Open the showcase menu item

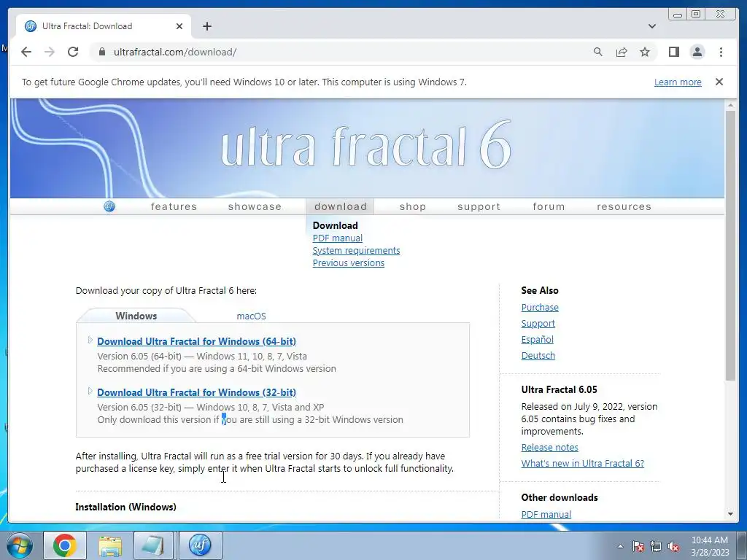[255, 206]
